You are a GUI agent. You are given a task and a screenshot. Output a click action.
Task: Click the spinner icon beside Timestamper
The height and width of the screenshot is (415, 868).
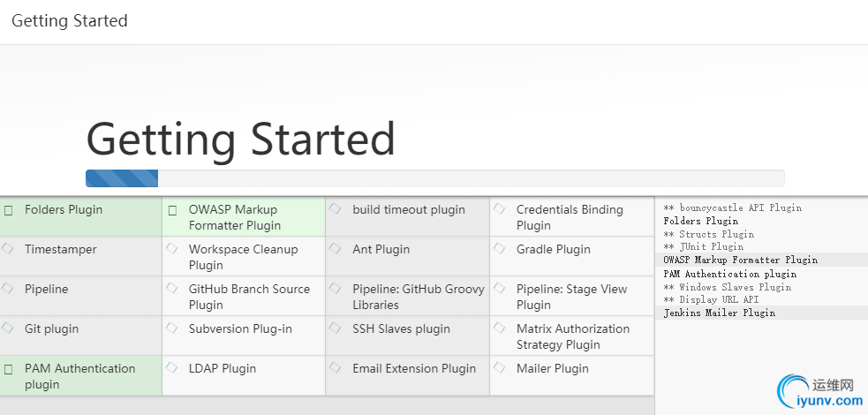[8, 249]
